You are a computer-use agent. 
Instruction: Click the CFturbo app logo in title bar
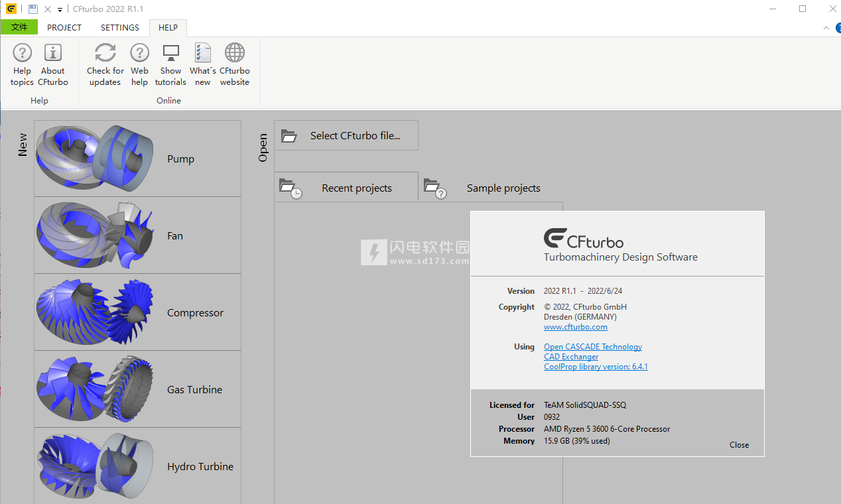click(11, 9)
